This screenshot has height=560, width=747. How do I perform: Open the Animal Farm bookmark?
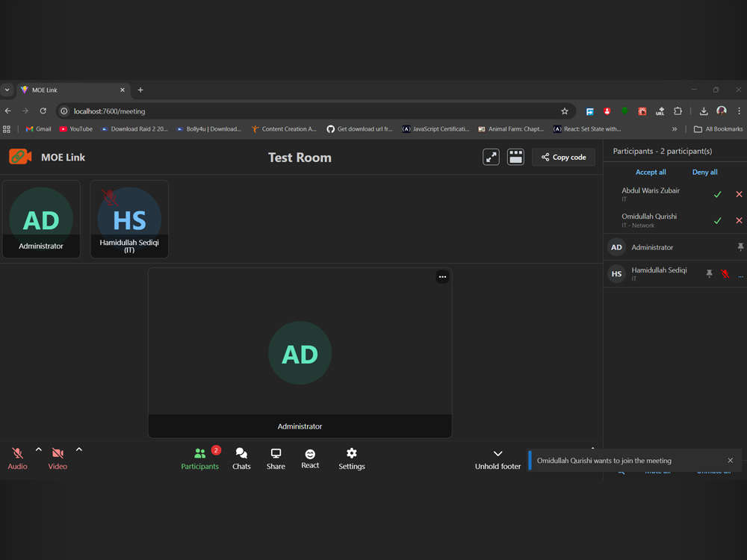tap(511, 129)
